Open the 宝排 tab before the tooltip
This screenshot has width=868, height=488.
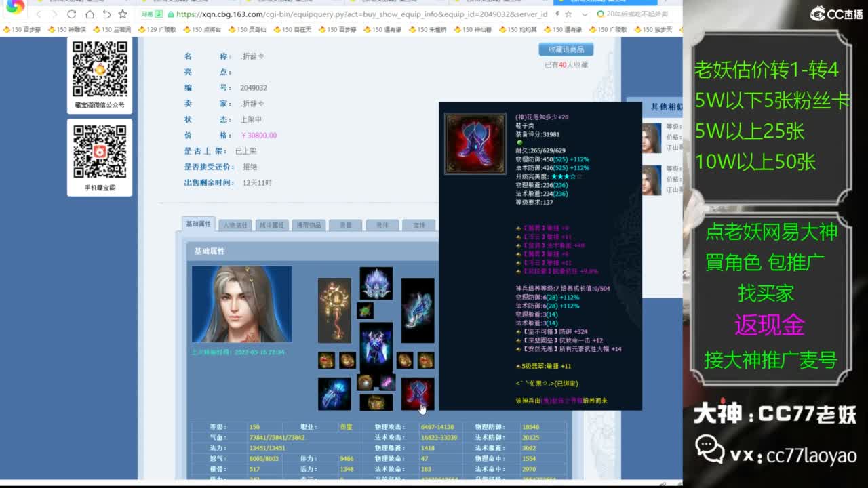418,225
